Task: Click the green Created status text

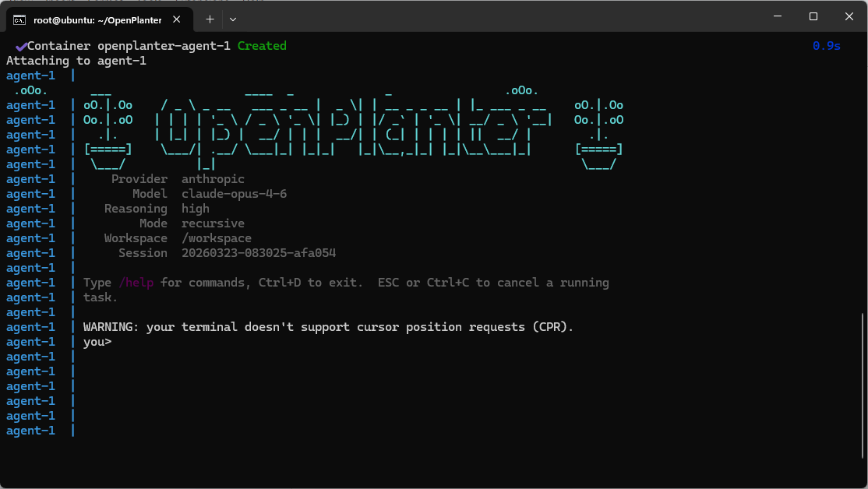Action: [x=262, y=46]
